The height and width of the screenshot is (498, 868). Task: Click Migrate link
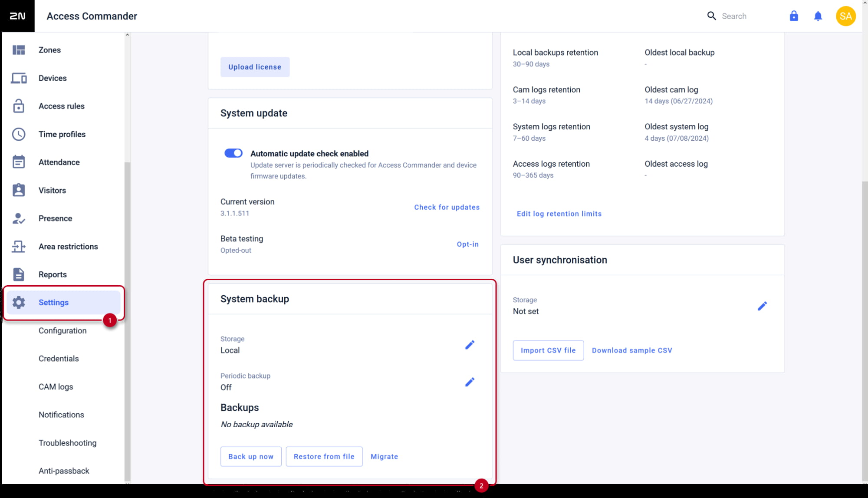(384, 456)
